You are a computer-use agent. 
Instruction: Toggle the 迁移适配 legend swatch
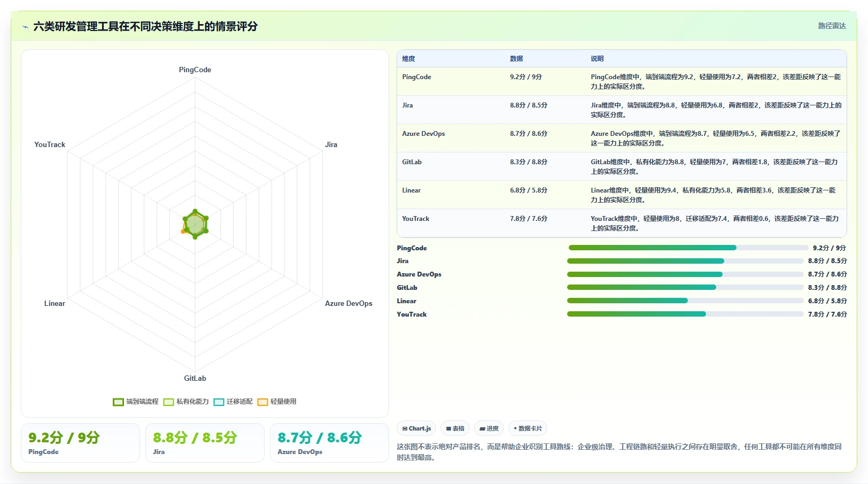[x=219, y=402]
